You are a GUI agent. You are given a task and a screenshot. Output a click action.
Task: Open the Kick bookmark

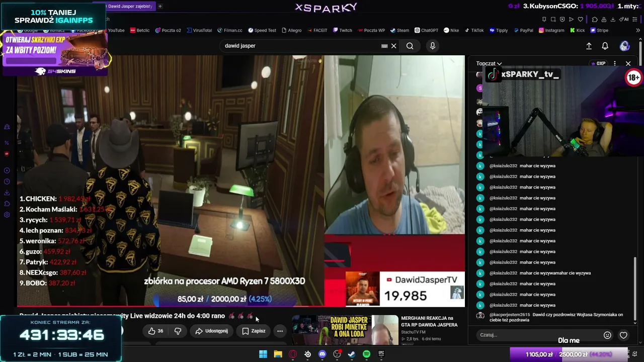coord(577,30)
